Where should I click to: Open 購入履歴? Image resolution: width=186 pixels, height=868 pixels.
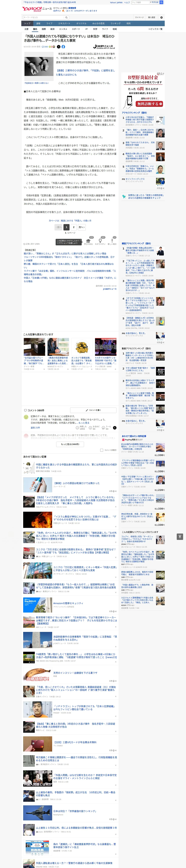pyautogui.click(x=152, y=17)
